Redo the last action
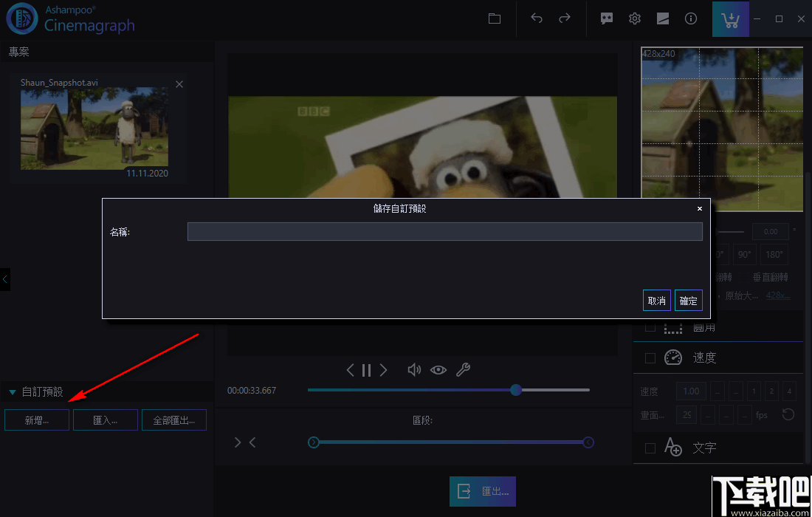812x517 pixels. coord(565,18)
